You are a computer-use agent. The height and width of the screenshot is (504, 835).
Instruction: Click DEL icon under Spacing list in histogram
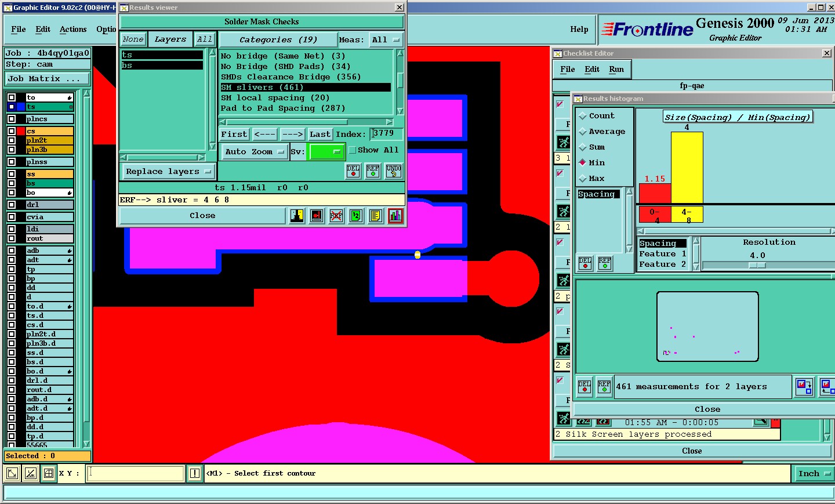point(585,263)
